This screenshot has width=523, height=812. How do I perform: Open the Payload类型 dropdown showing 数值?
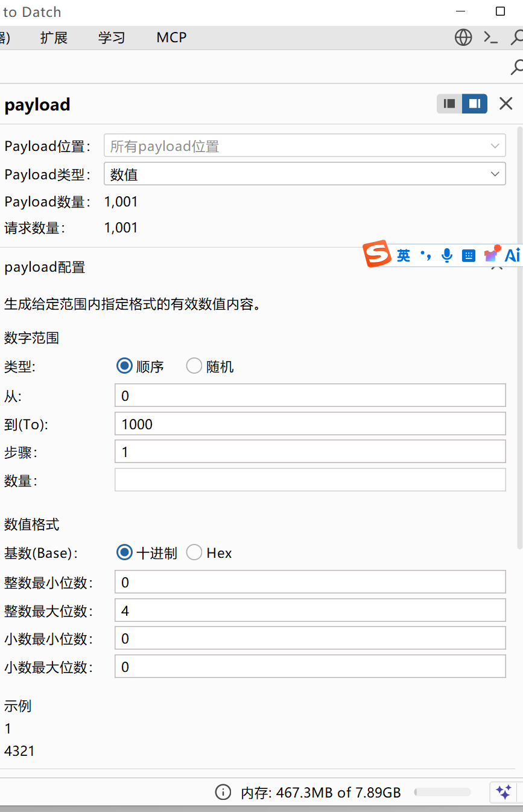coord(305,174)
